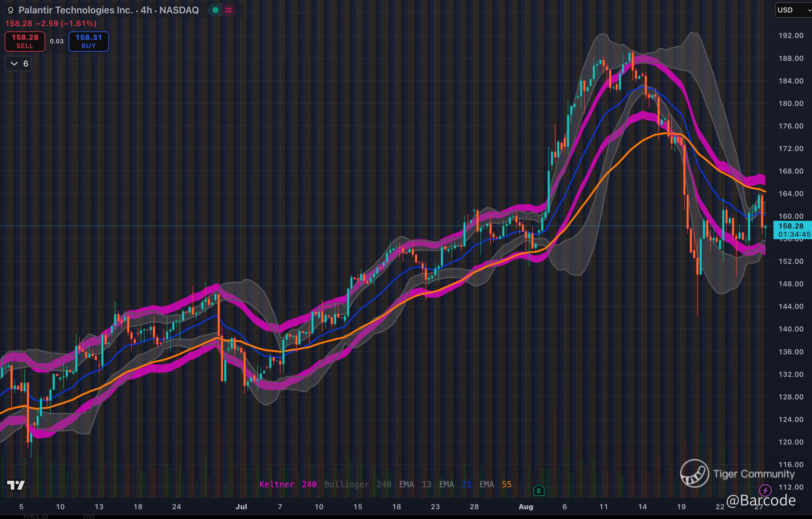Toggle the EMA 55 indicator label
The height and width of the screenshot is (519, 812).
tap(495, 484)
